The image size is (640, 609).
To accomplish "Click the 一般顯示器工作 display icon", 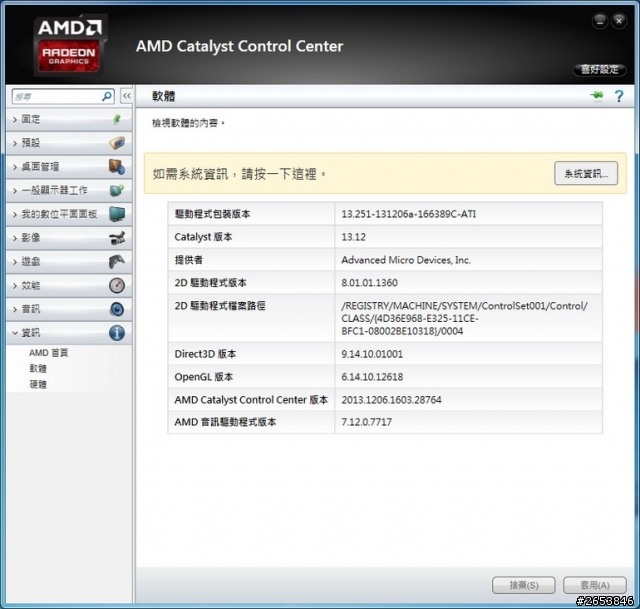I will [117, 190].
